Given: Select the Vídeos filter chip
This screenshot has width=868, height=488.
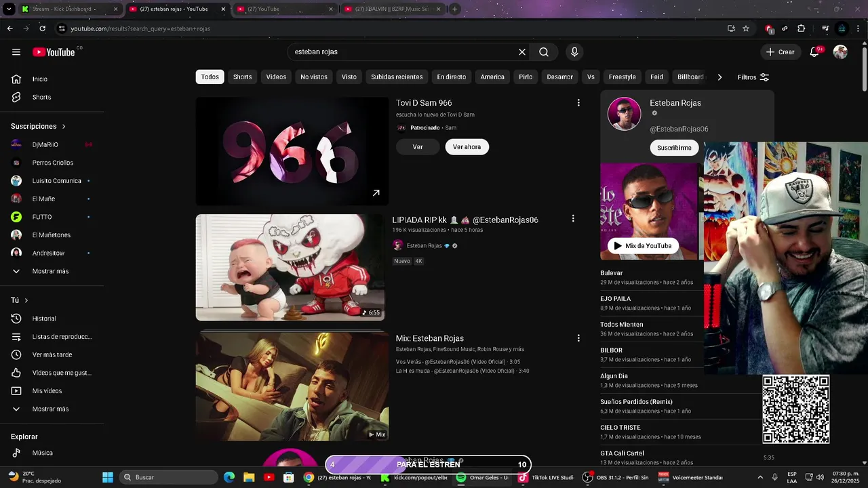Looking at the screenshot, I should (x=276, y=77).
